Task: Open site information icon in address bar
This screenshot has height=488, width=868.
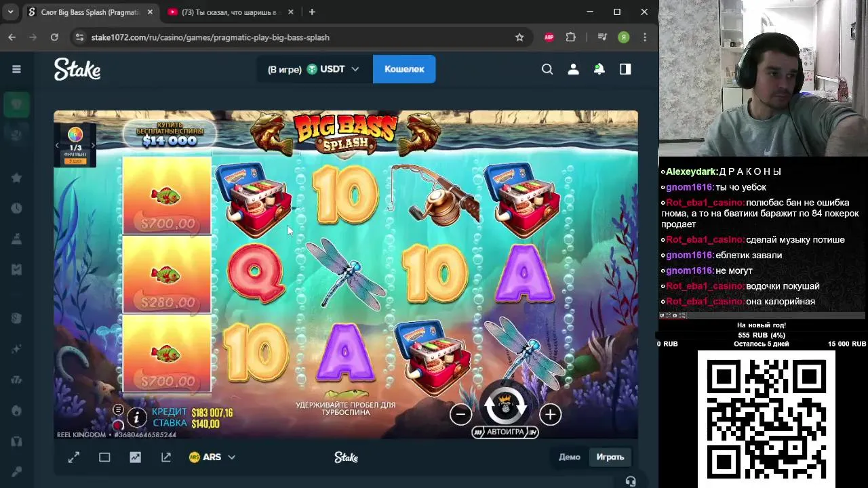Action: click(80, 37)
